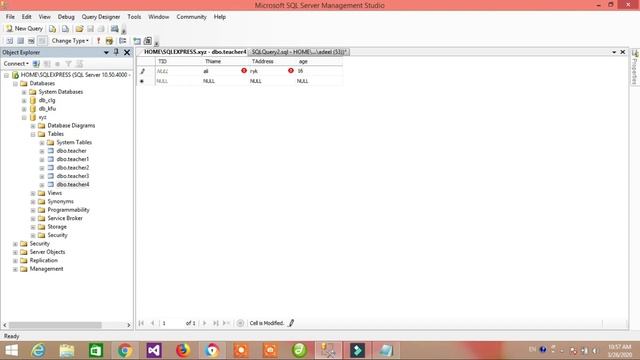Viewport: 640px width, 360px height.
Task: Select the dbo.teacher4 document tab
Action: point(195,52)
